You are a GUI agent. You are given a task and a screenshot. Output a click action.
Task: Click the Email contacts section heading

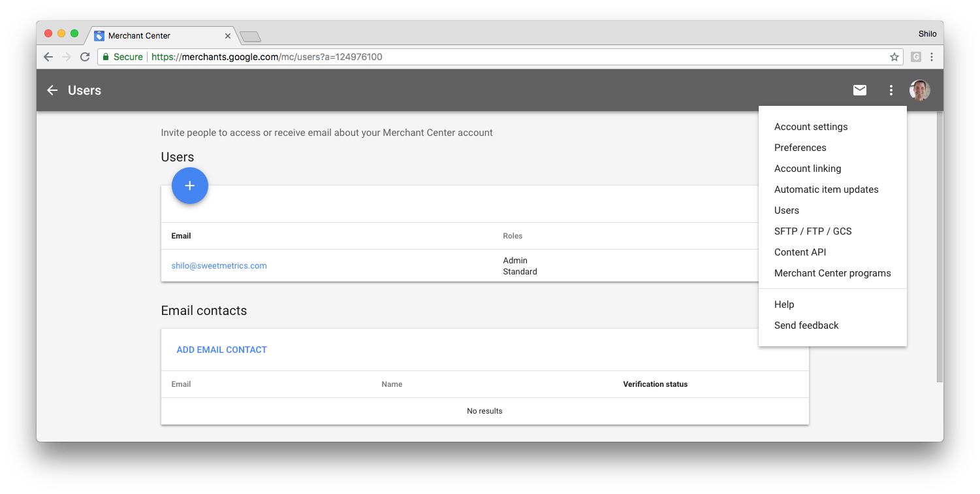pyautogui.click(x=204, y=310)
